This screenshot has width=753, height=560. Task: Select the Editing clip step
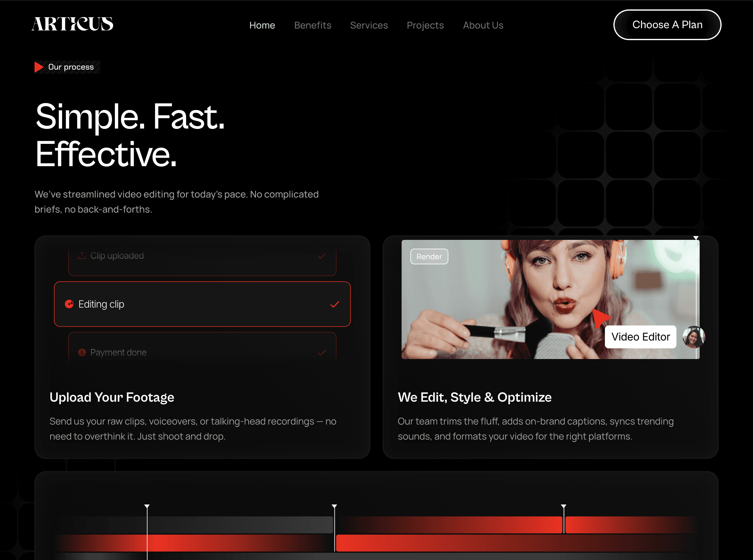tap(202, 304)
